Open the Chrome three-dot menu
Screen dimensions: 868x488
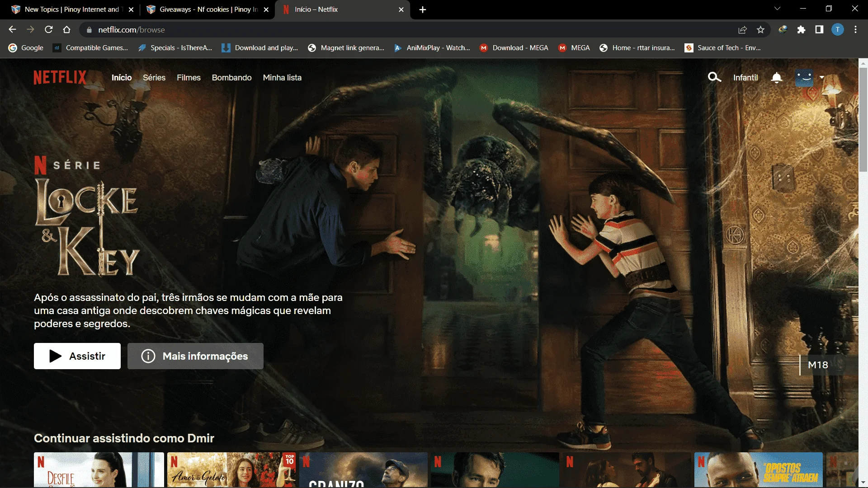pos(855,30)
